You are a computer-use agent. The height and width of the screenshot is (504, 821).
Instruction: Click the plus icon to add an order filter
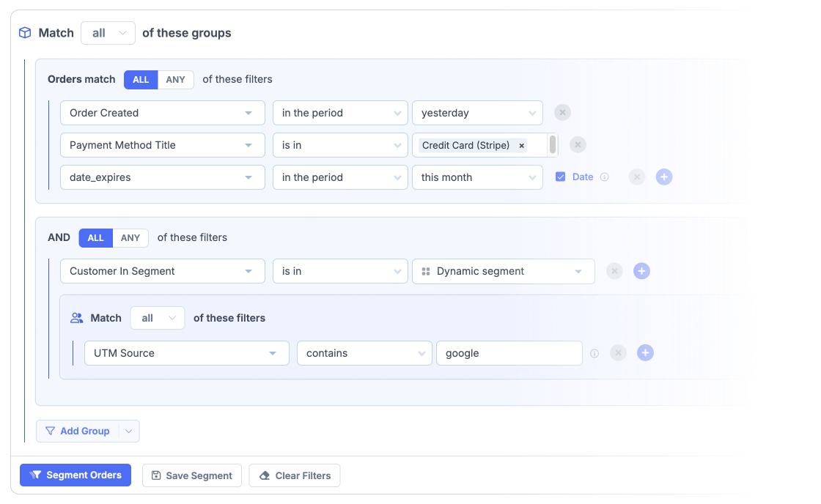click(x=664, y=177)
